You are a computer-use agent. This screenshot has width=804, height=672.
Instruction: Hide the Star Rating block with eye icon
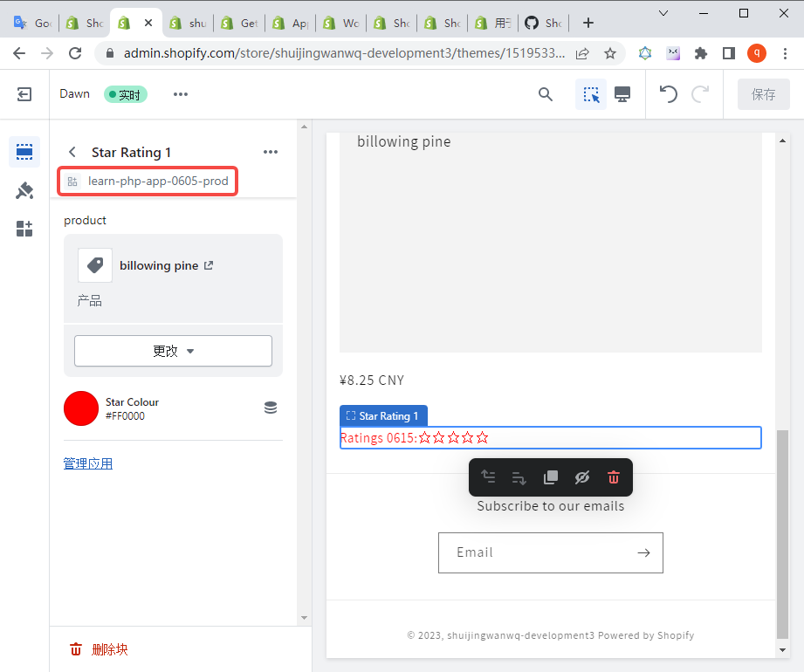coord(582,477)
